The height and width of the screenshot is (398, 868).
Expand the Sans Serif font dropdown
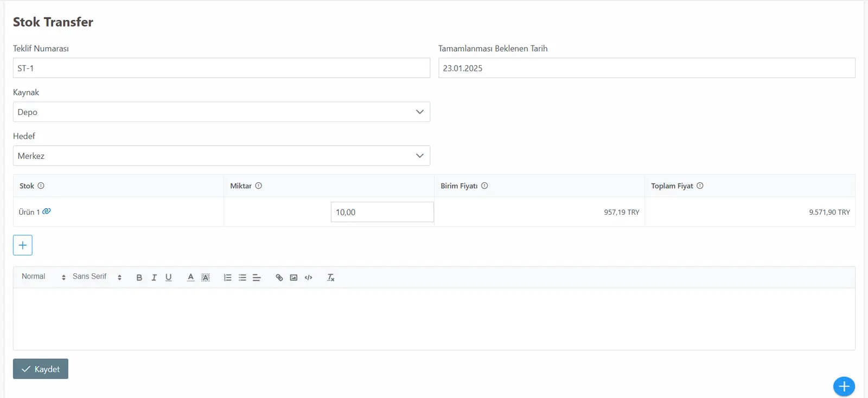pos(97,277)
